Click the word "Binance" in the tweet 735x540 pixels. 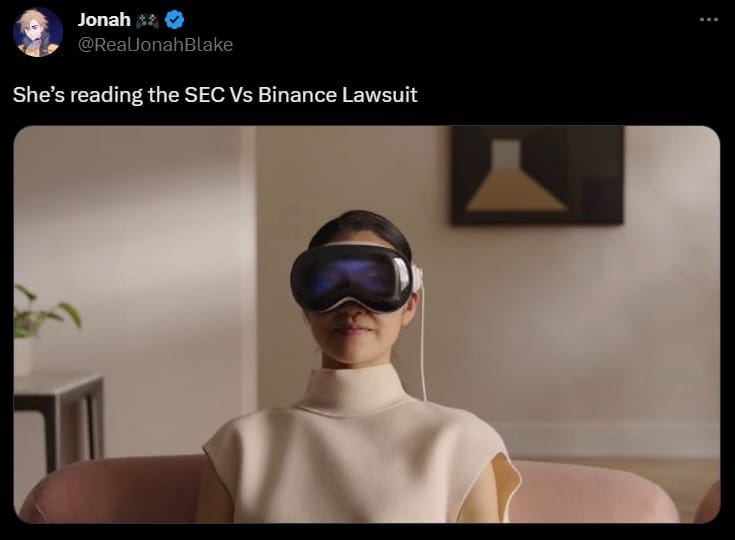coord(297,95)
